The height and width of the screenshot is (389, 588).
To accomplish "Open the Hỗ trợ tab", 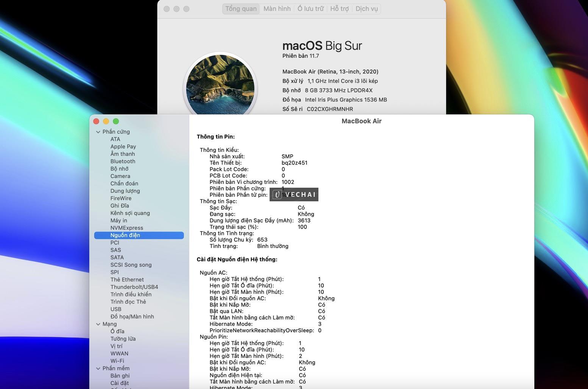I will point(339,9).
